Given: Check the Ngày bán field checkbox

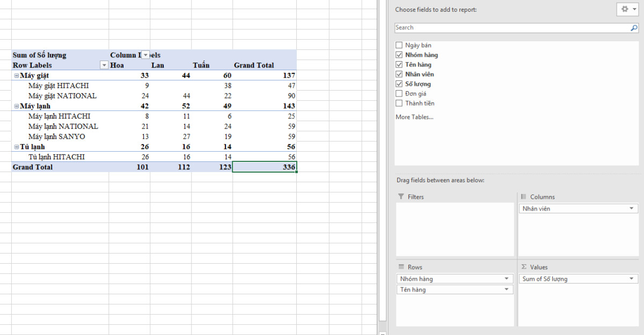Looking at the screenshot, I should pos(399,45).
